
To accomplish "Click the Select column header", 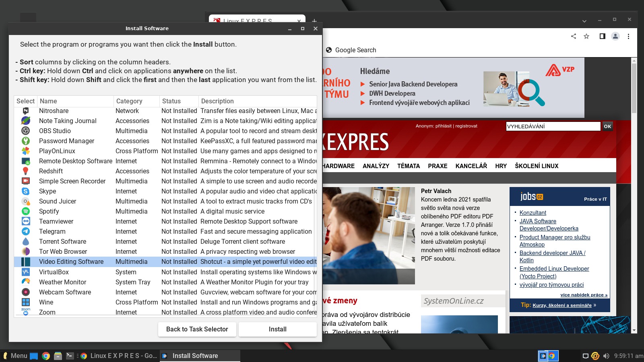I will point(26,101).
